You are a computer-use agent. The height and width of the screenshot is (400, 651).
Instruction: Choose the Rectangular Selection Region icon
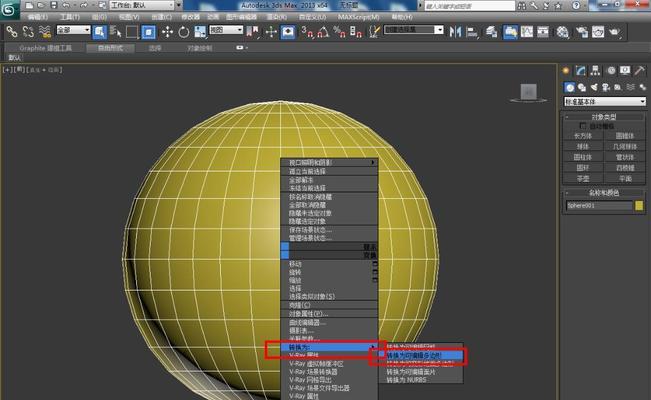(132, 32)
